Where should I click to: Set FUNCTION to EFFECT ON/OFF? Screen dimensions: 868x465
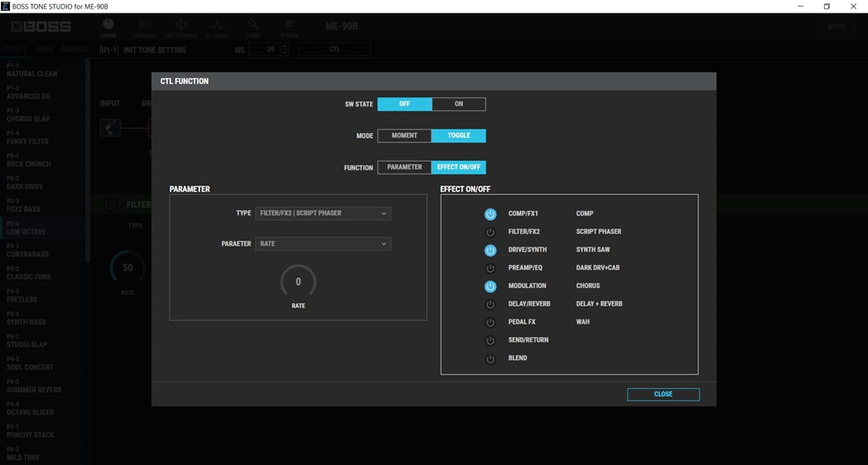[x=459, y=167]
